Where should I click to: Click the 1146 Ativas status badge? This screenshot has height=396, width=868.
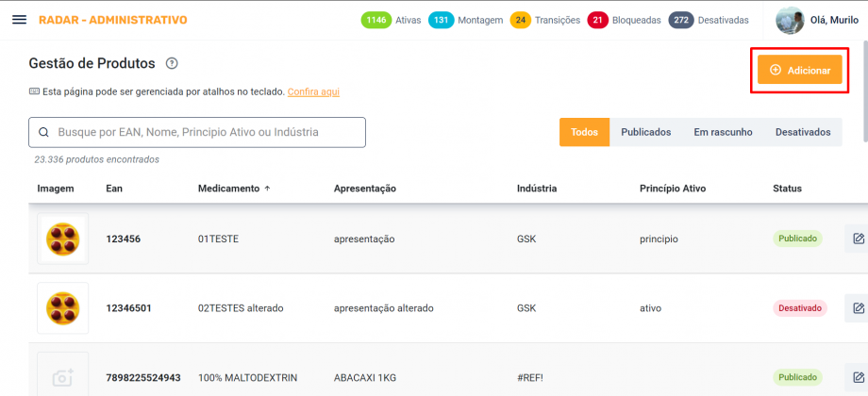pos(392,20)
